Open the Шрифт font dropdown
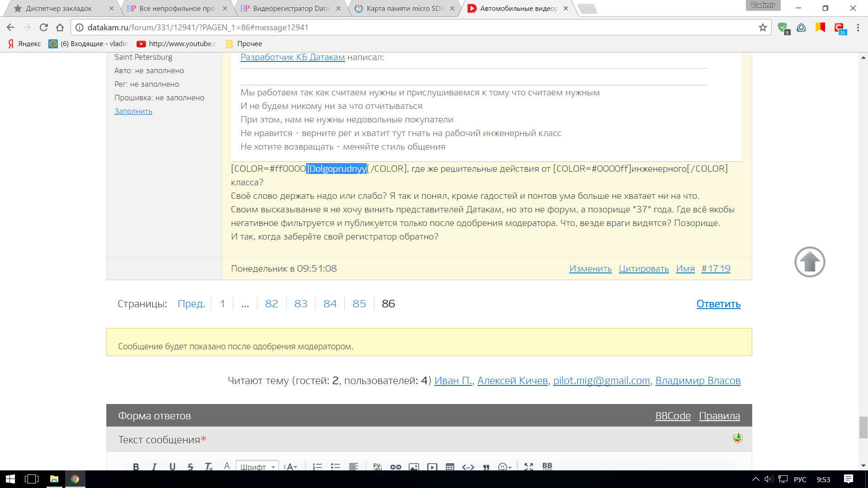Viewport: 868px width, 488px height. pos(257,467)
